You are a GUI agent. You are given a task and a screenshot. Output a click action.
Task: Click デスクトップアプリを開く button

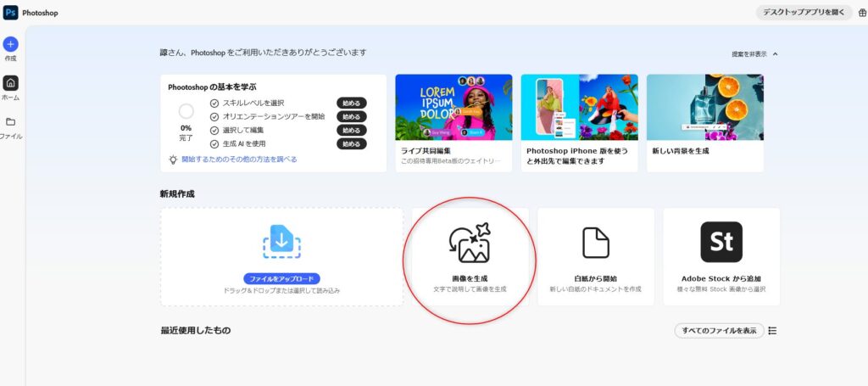click(804, 12)
